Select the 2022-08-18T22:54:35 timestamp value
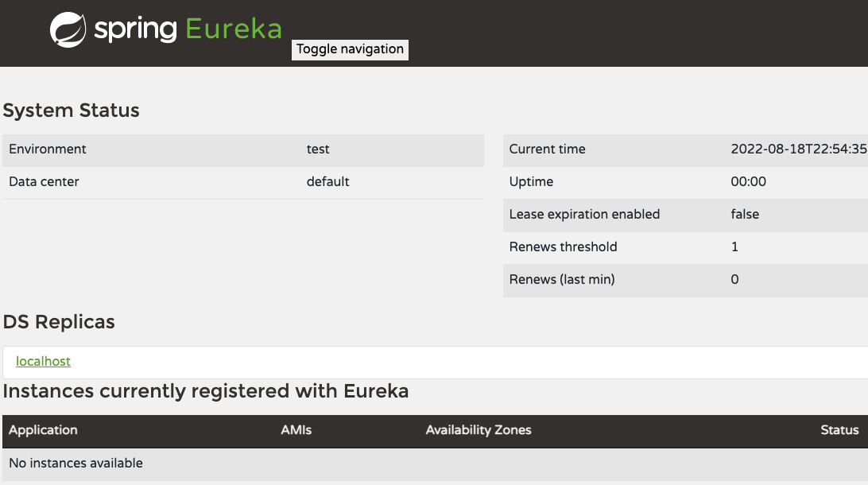Screen dimensions: 868x485 799,149
